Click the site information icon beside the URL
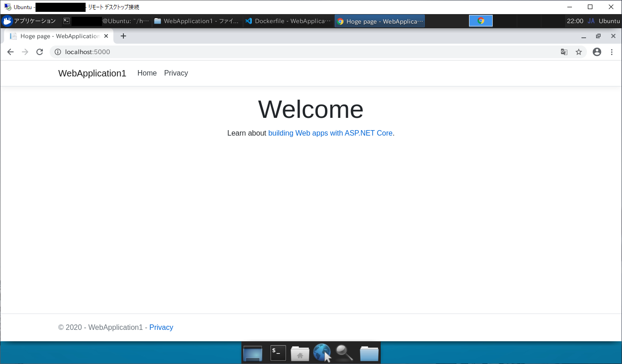 tap(57, 52)
